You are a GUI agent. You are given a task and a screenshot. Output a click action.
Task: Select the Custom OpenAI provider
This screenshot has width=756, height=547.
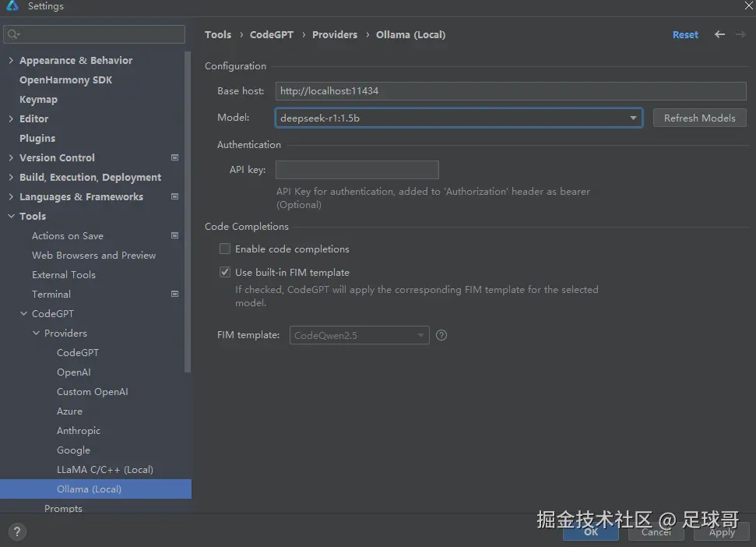coord(93,392)
